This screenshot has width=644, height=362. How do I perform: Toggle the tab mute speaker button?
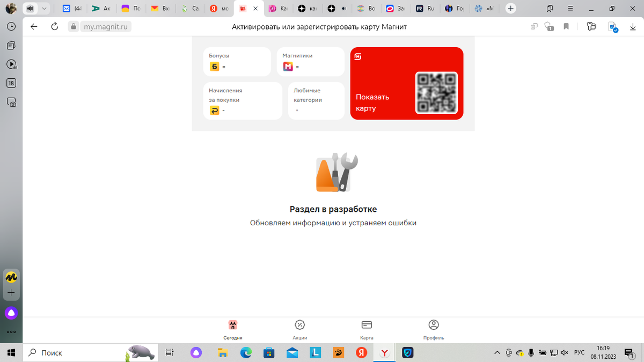[x=30, y=9]
